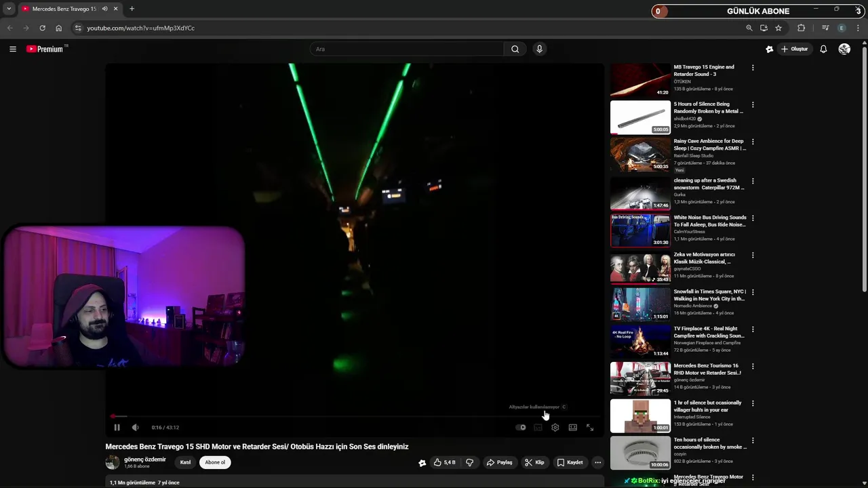Start voice search with microphone icon
The image size is (868, 488).
tap(539, 49)
